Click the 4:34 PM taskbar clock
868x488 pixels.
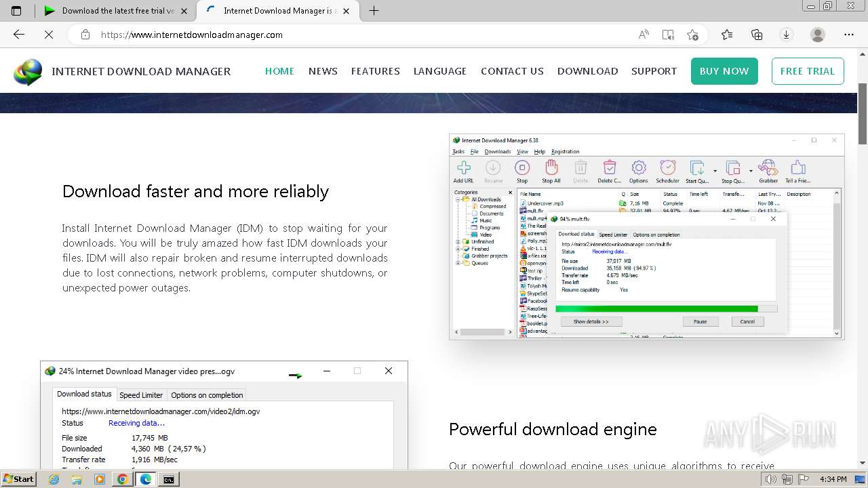pyautogui.click(x=833, y=479)
